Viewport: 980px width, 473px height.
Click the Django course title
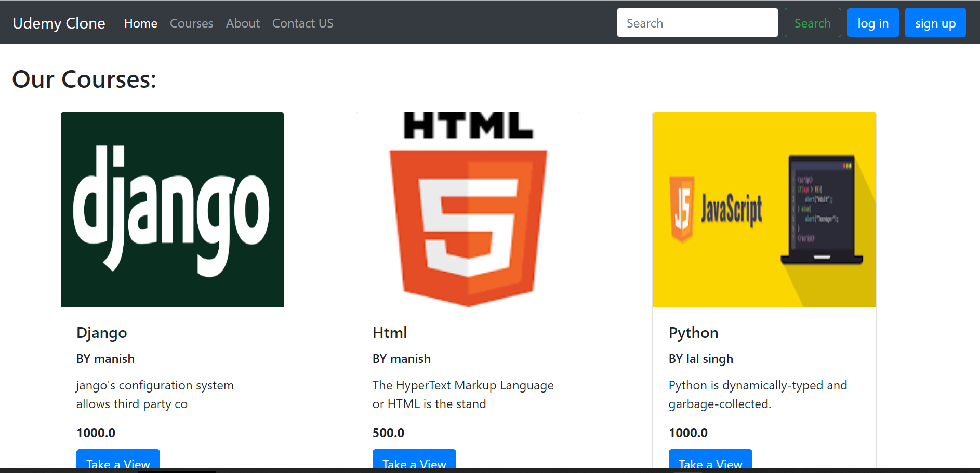pyautogui.click(x=102, y=333)
